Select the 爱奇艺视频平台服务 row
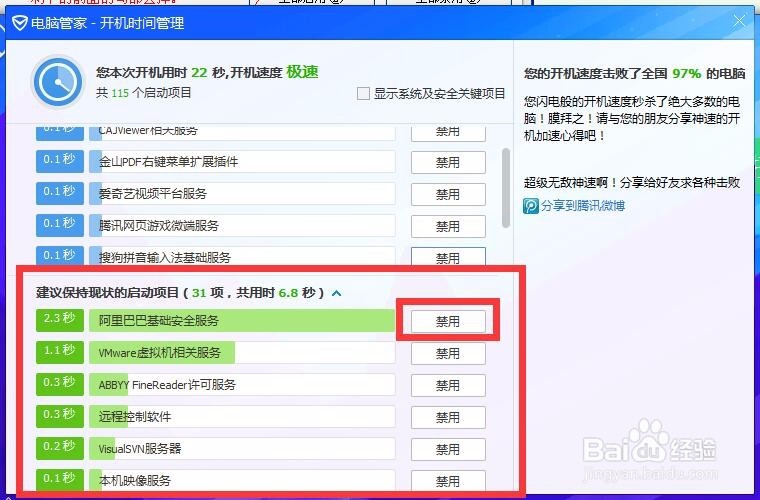The image size is (760, 500). point(242,194)
